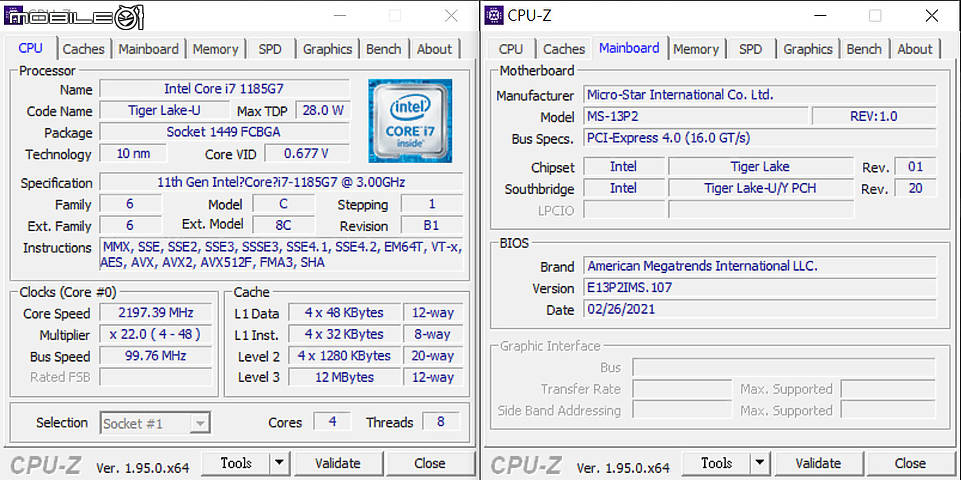Click the BIOS Brand American Megatrends field
The width and height of the screenshot is (961, 480).
pyautogui.click(x=760, y=265)
